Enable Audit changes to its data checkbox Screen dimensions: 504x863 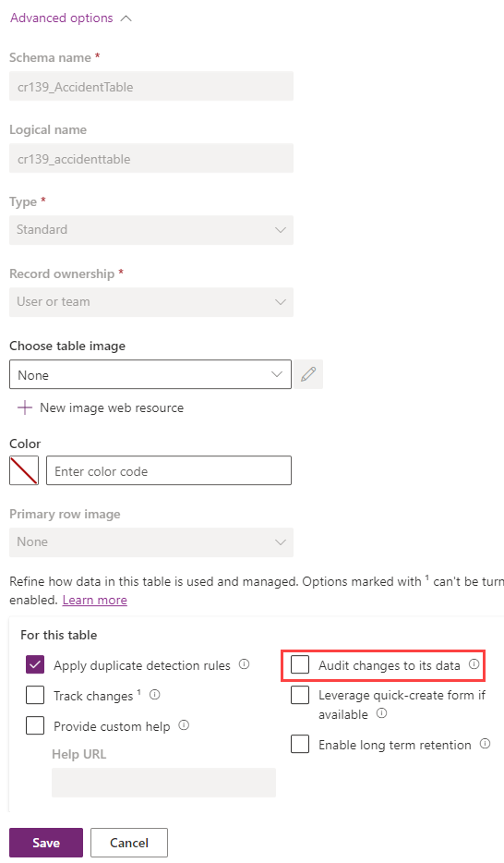click(x=300, y=665)
